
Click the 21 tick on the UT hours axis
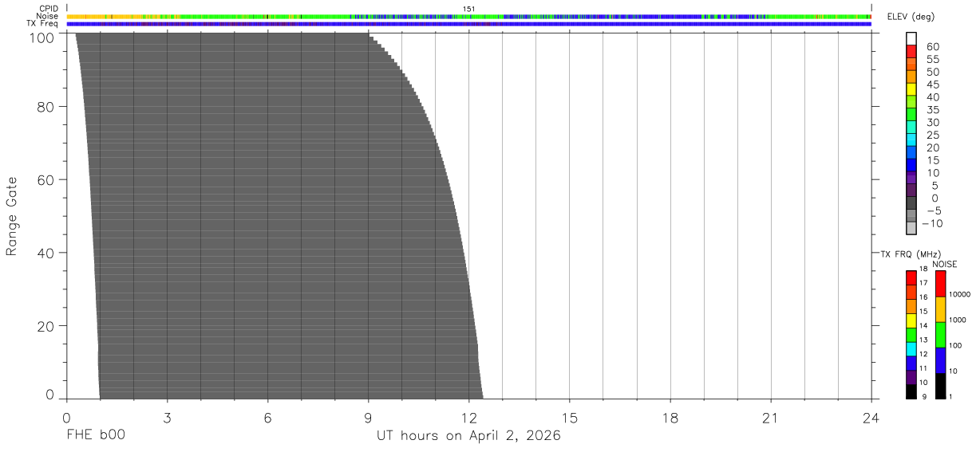coord(770,418)
